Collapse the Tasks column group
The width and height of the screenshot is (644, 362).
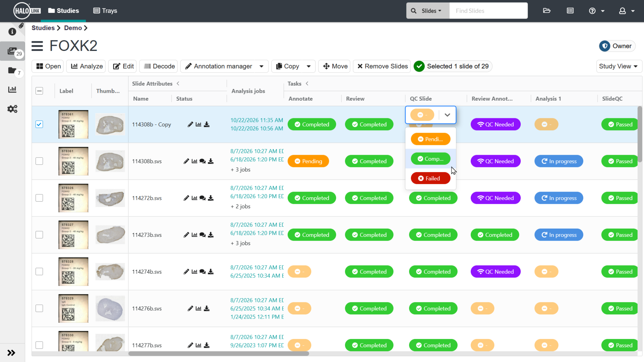[x=307, y=84]
